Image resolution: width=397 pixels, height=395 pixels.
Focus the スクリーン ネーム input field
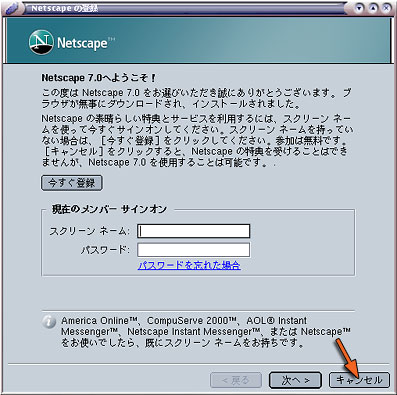coord(194,231)
